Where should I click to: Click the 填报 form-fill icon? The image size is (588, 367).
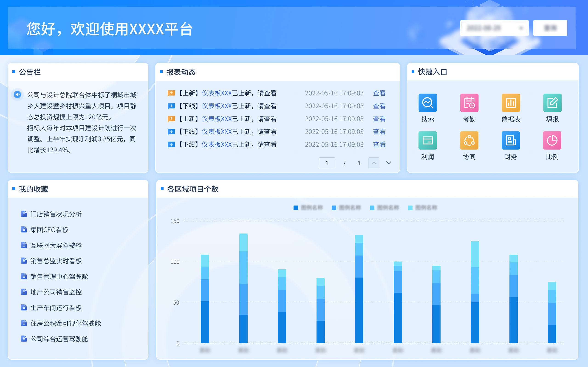coord(552,103)
